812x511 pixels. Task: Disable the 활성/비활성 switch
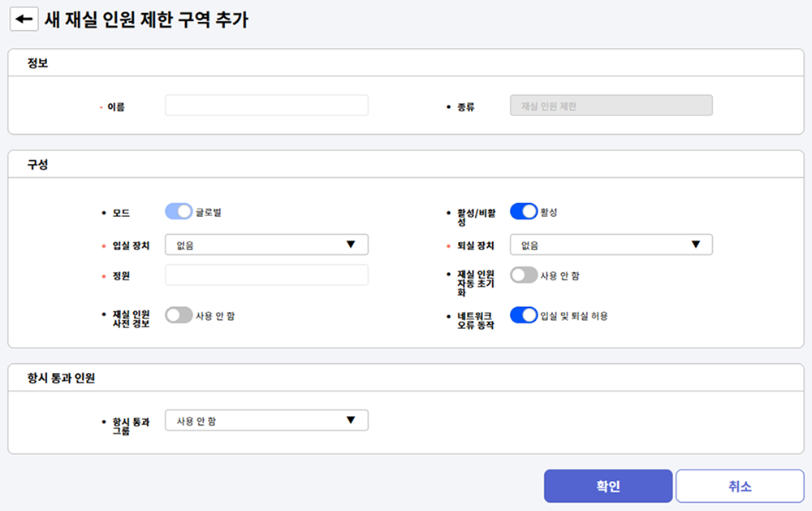point(524,212)
